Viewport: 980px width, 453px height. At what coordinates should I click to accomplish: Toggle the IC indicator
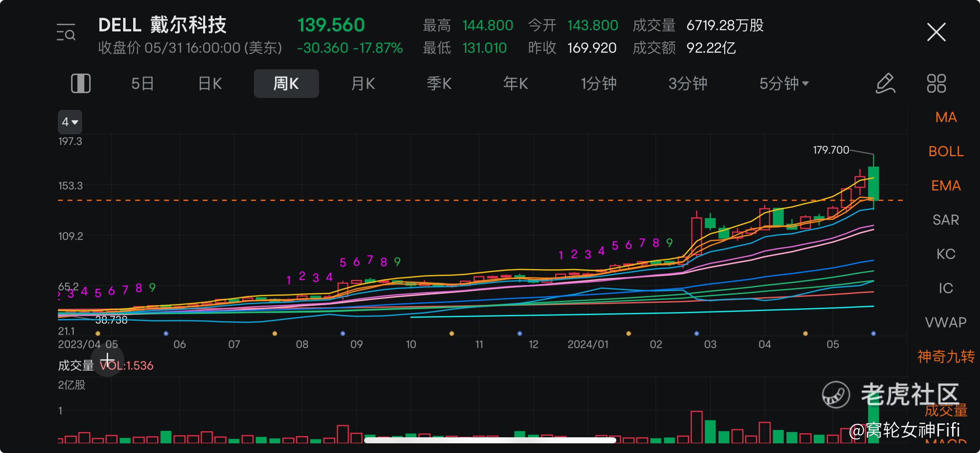click(x=946, y=288)
